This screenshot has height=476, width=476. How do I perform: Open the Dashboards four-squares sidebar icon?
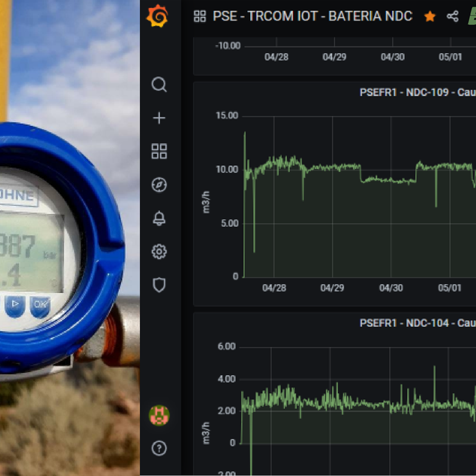(x=159, y=151)
